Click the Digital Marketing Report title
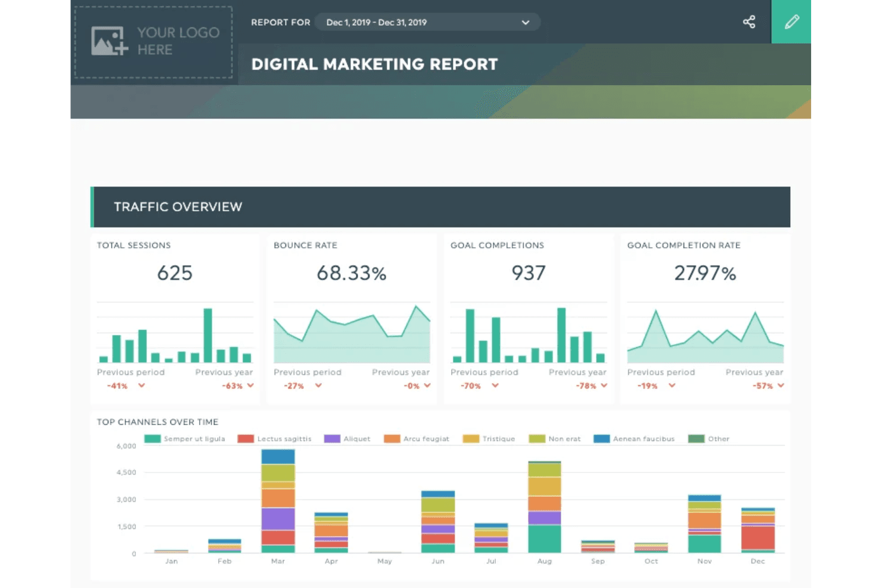 click(374, 64)
